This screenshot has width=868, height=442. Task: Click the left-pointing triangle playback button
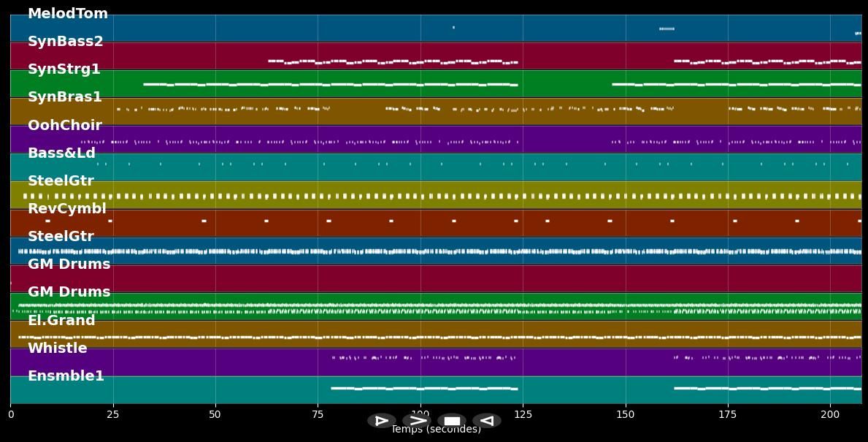pos(486,421)
